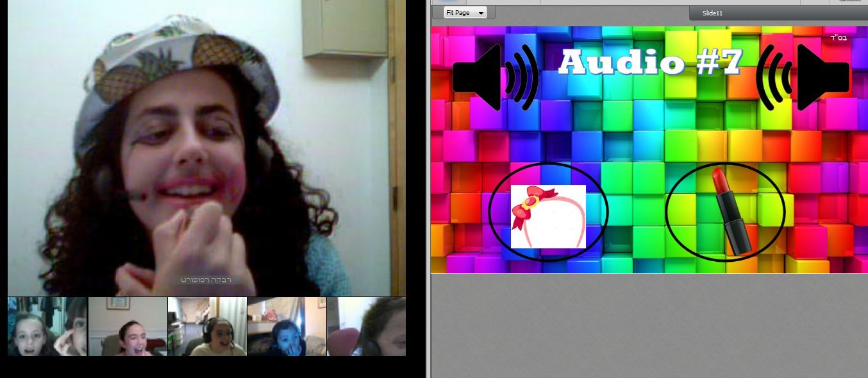Click the "רבקה רפופורט" name label on main video
Image resolution: width=868 pixels, height=378 pixels.
coord(206,280)
